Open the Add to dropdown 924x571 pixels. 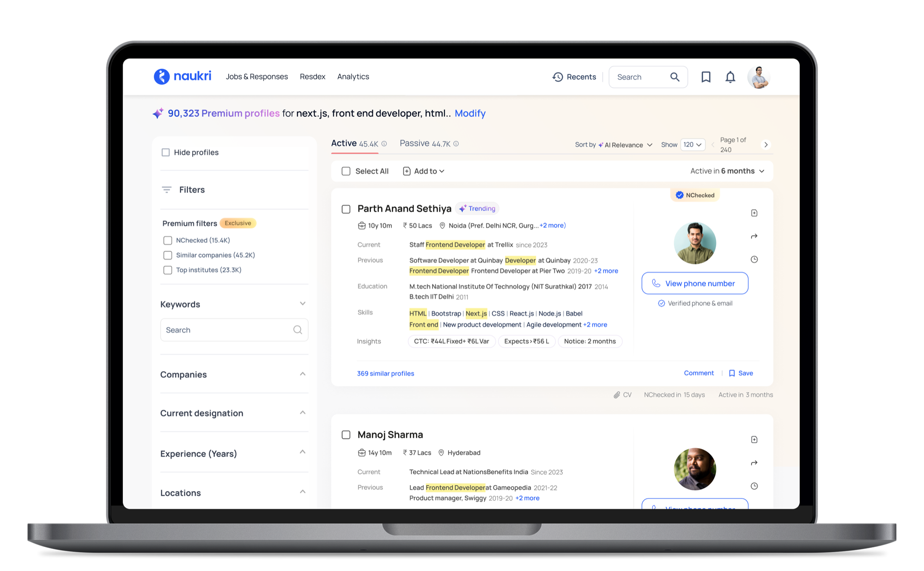click(x=424, y=171)
